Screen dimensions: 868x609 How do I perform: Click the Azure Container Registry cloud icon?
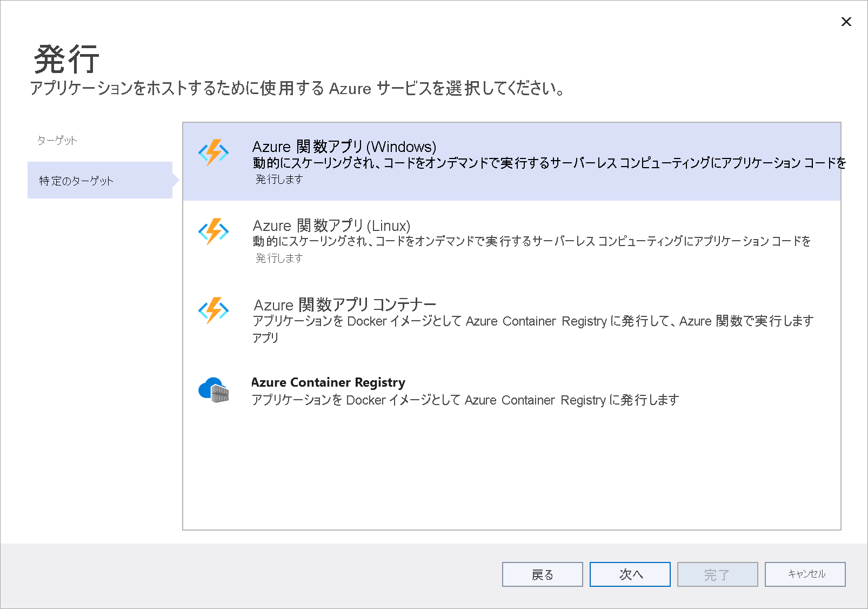(213, 390)
